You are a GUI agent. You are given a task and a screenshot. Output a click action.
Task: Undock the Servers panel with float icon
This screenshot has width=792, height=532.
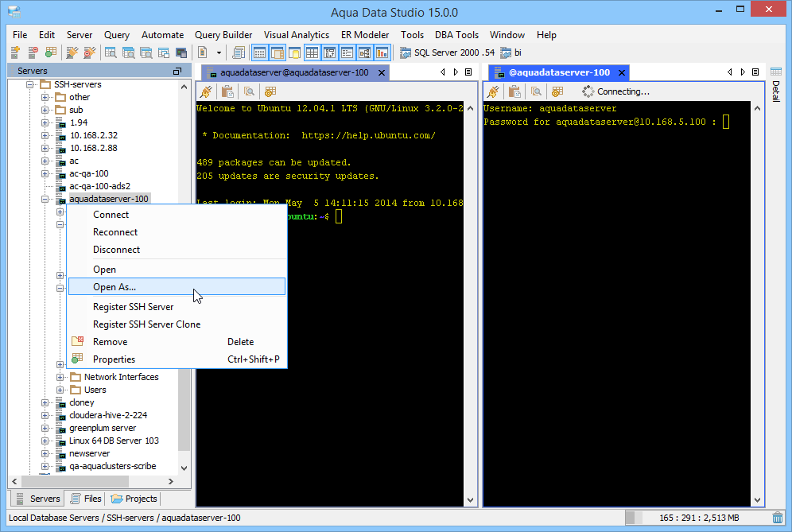[x=177, y=72]
